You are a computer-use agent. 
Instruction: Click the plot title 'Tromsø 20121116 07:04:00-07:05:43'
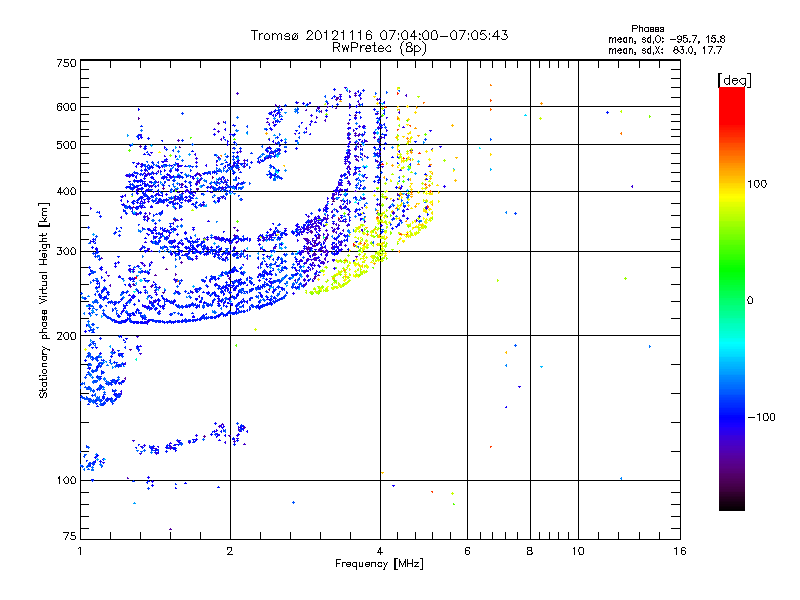pyautogui.click(x=379, y=35)
